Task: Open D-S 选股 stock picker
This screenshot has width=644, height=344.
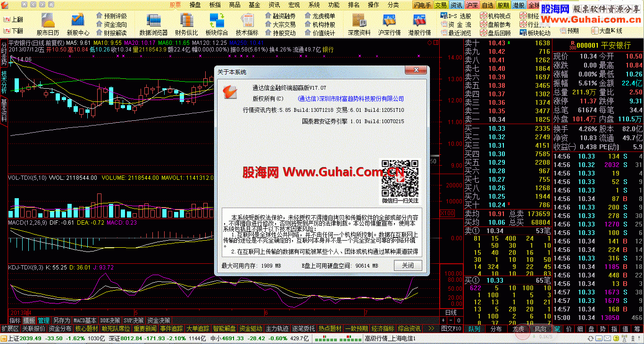Action: (456, 16)
